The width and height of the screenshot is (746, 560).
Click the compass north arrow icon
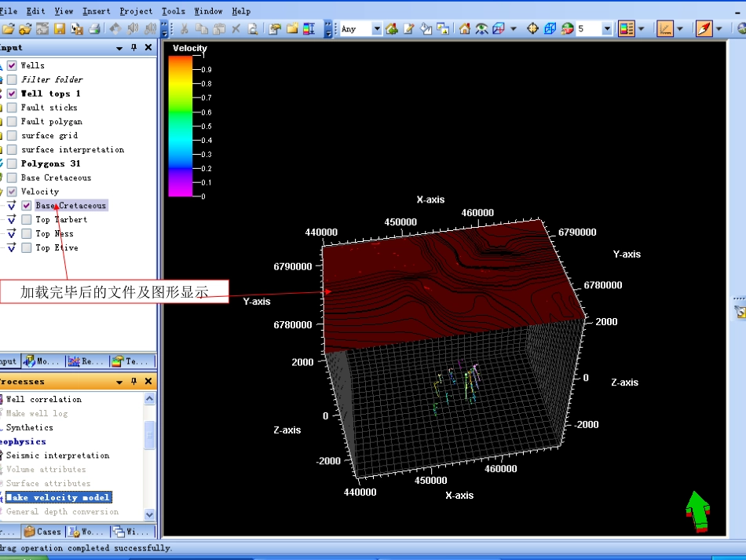[704, 29]
